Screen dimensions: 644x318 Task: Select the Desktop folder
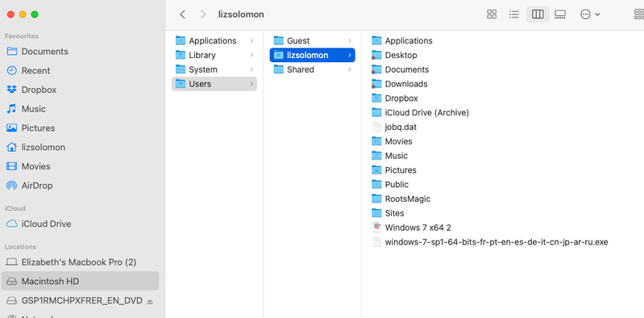(x=394, y=55)
